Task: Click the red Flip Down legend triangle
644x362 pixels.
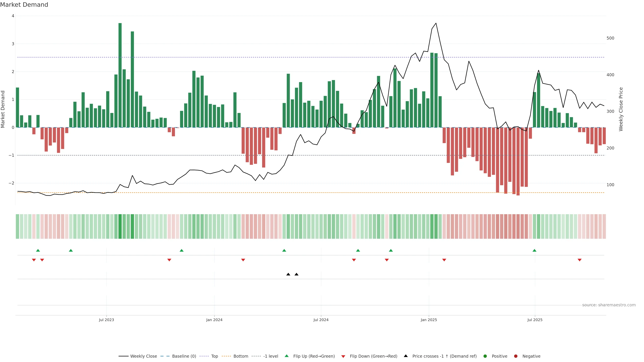Action: pos(343,356)
